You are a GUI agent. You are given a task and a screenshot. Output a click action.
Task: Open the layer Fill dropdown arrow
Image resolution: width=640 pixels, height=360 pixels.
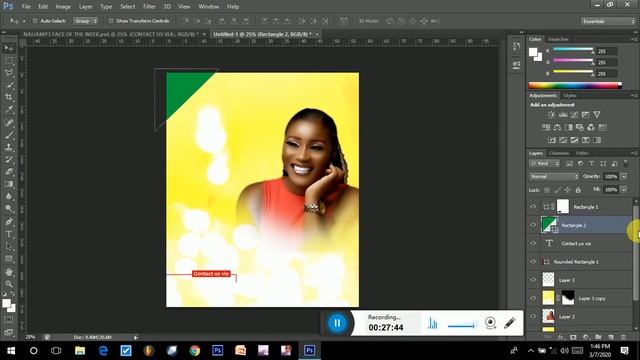tap(624, 190)
